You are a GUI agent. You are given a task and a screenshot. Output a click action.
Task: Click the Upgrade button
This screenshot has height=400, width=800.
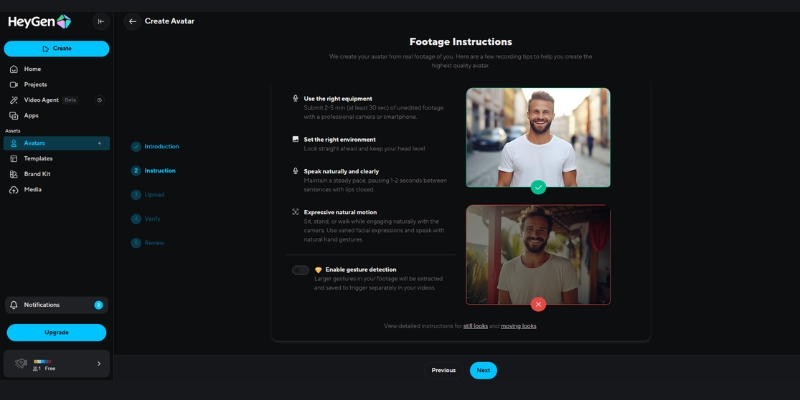pos(57,332)
